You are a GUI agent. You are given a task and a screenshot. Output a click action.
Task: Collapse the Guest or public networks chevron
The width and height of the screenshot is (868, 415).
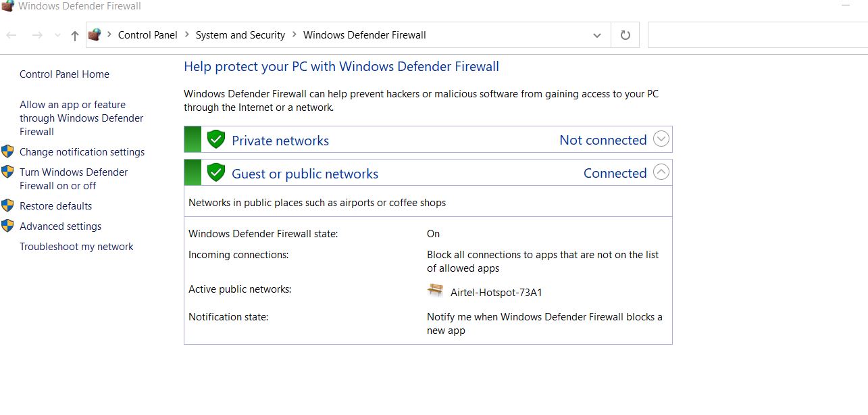tap(661, 172)
